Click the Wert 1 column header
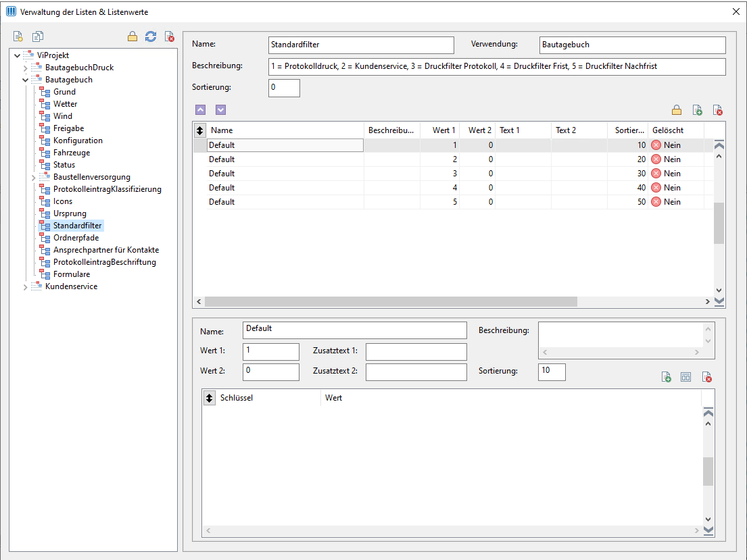 [x=439, y=130]
